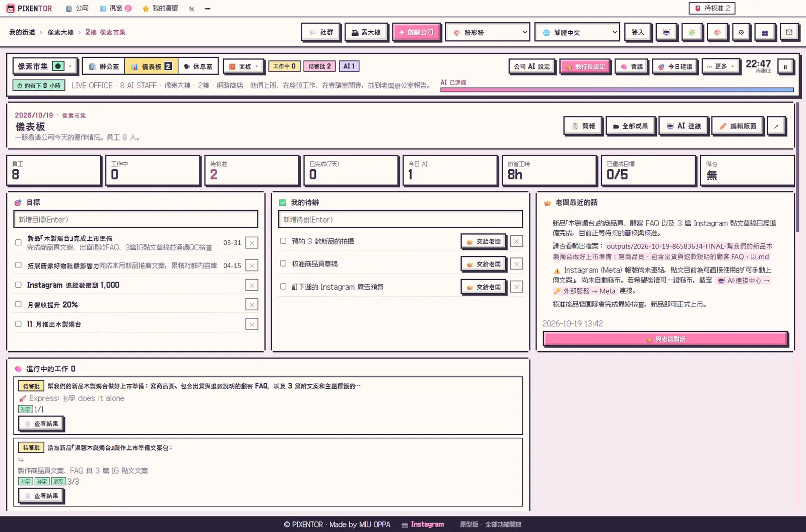806x532 pixels.
Task: Open the 視窗 menu in the top bar
Action: tap(115, 8)
